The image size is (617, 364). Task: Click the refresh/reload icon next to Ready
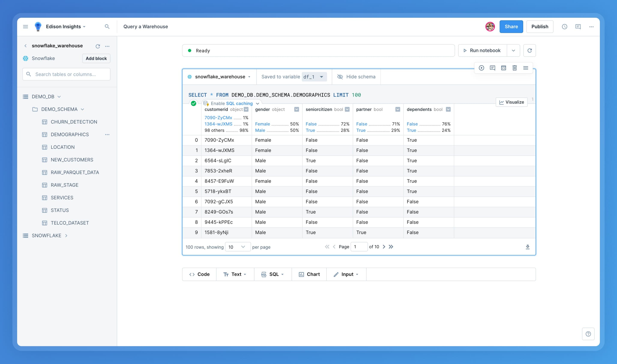529,50
